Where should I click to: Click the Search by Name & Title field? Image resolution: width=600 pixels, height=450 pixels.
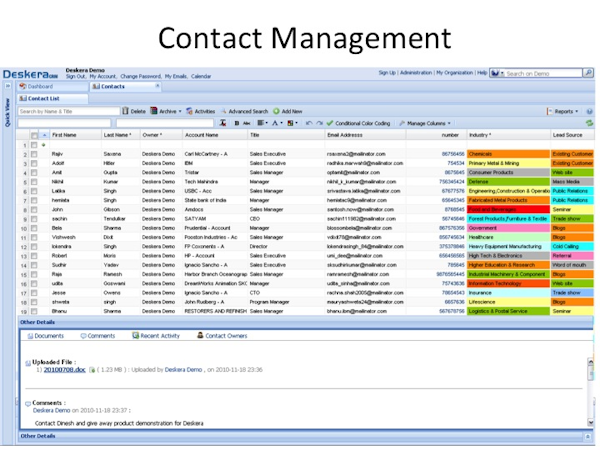[x=69, y=111]
